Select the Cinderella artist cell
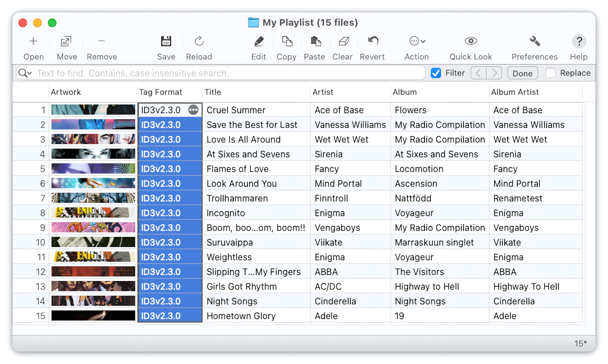Viewport: 608px width, 364px height. point(351,301)
